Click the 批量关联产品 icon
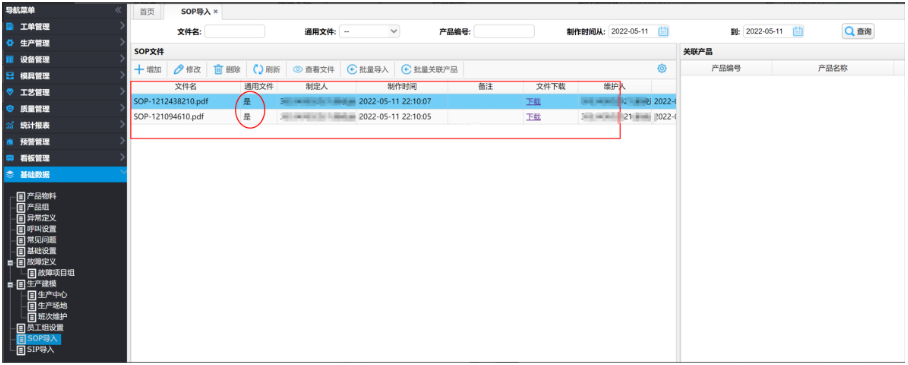This screenshot has width=908, height=365. click(x=406, y=70)
